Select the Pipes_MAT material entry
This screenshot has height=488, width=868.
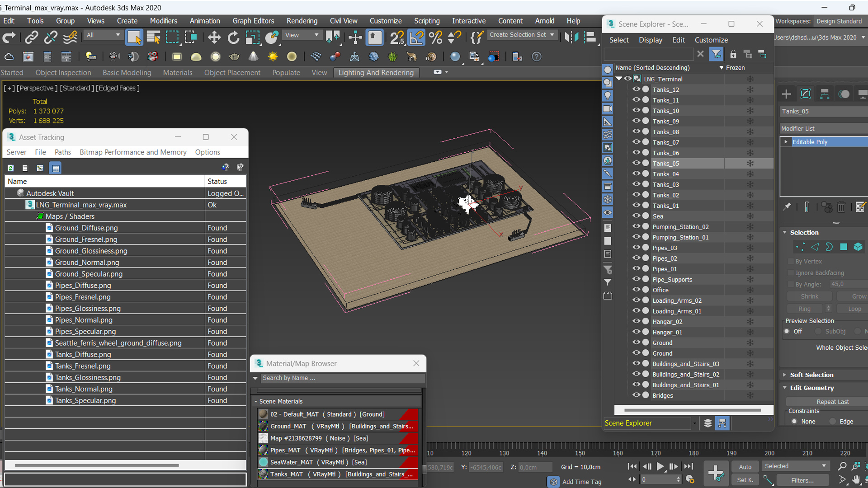pyautogui.click(x=338, y=450)
